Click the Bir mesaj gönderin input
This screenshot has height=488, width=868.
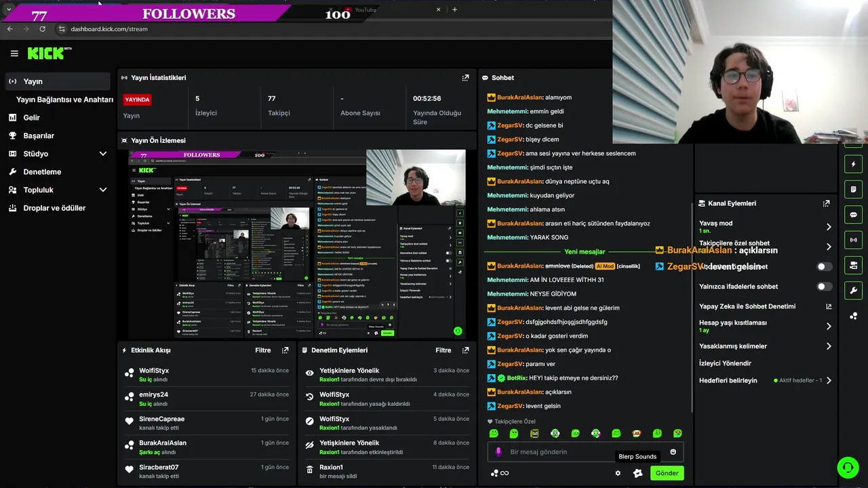click(x=586, y=452)
